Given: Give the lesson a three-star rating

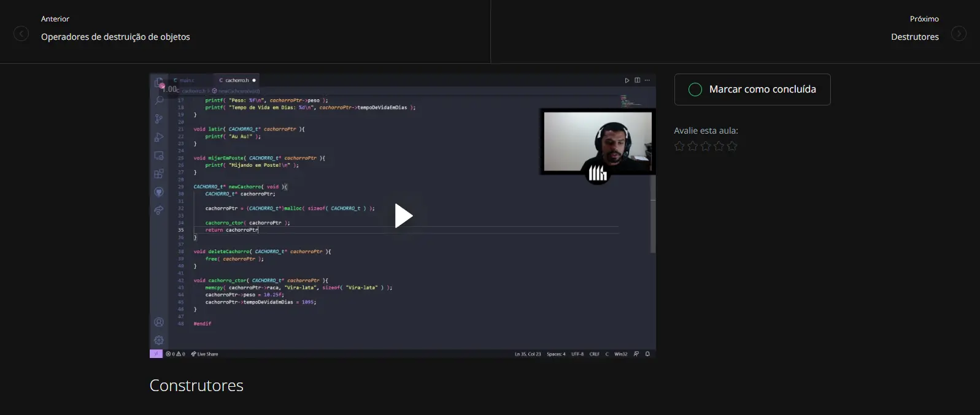Looking at the screenshot, I should click(706, 146).
